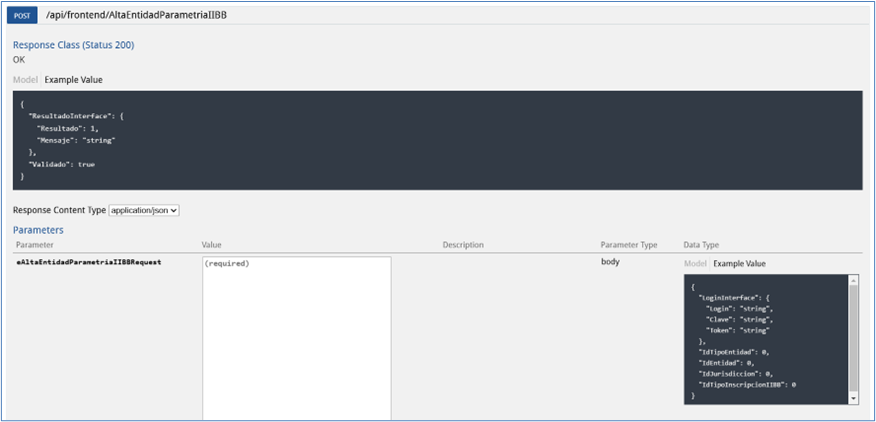876x422 pixels.
Task: Click the response example JSON code block
Action: click(x=437, y=140)
